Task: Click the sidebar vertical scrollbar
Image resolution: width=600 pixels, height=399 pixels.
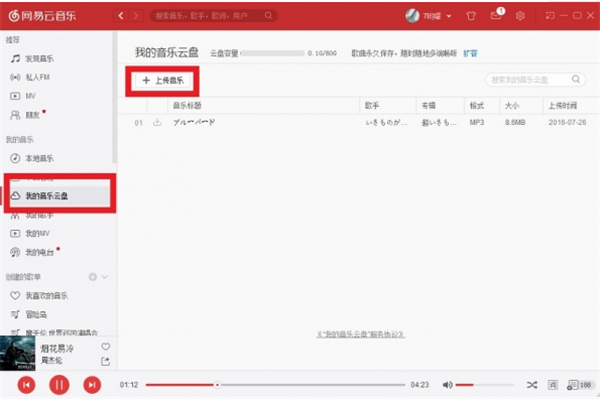Action: point(114,98)
